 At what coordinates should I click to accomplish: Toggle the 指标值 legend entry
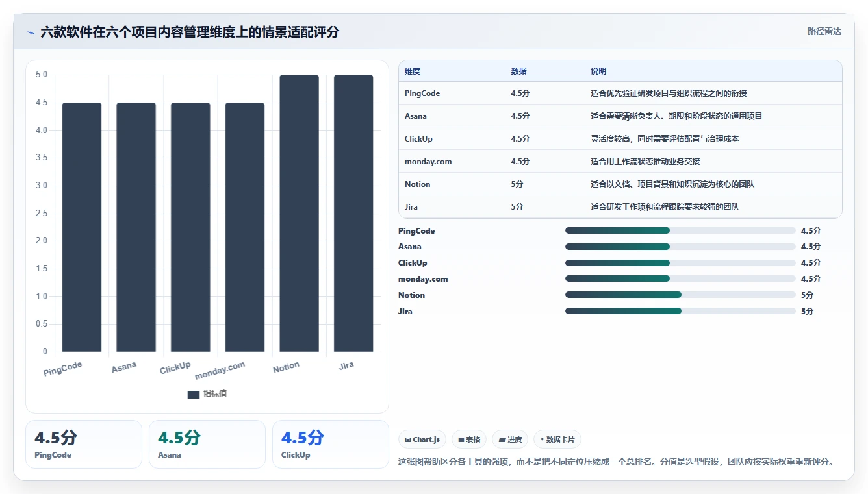click(x=207, y=394)
